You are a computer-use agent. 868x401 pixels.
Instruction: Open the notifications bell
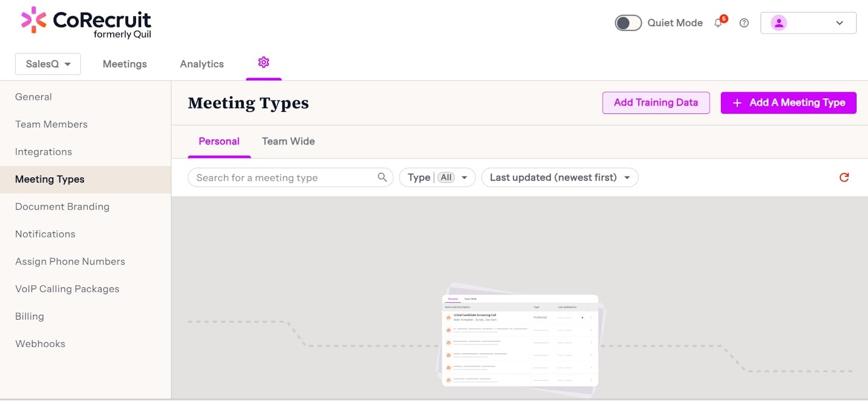(719, 23)
